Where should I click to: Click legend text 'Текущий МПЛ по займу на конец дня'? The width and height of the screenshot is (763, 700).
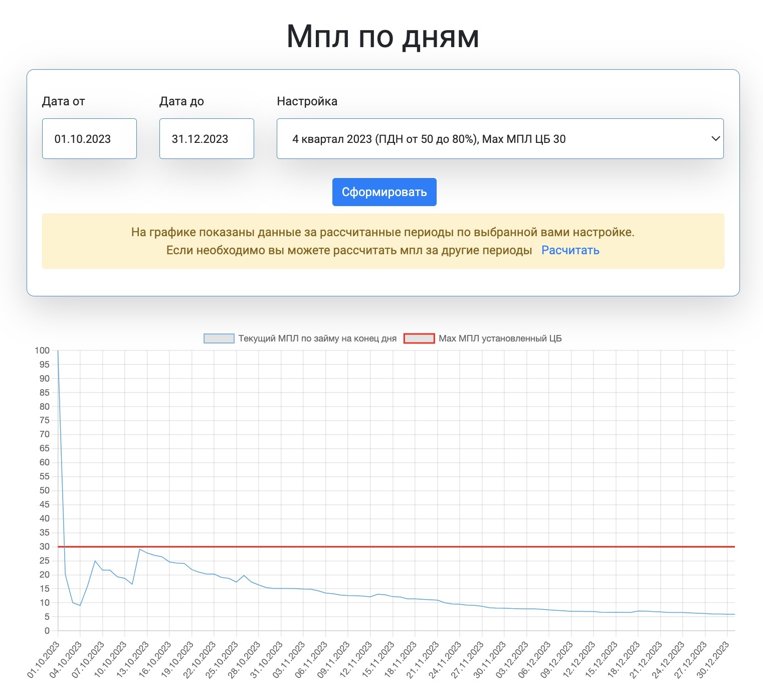[x=317, y=338]
